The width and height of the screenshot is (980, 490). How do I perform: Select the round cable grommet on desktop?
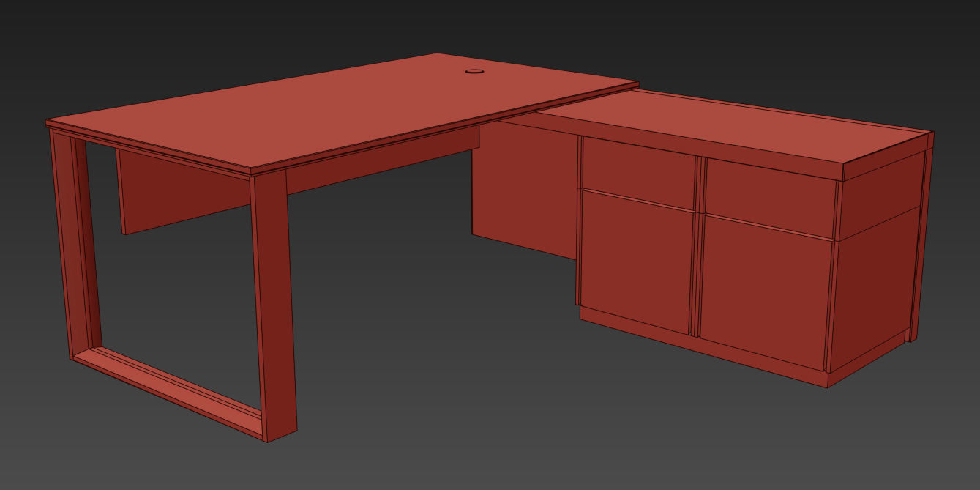(x=475, y=72)
